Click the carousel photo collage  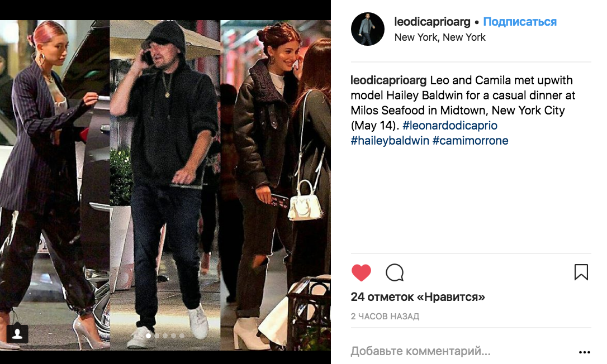click(165, 185)
